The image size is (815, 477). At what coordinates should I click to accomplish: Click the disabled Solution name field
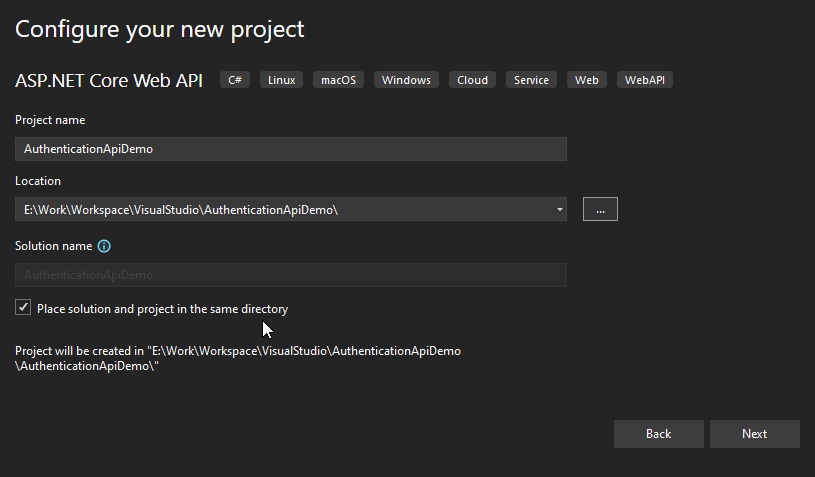click(290, 275)
